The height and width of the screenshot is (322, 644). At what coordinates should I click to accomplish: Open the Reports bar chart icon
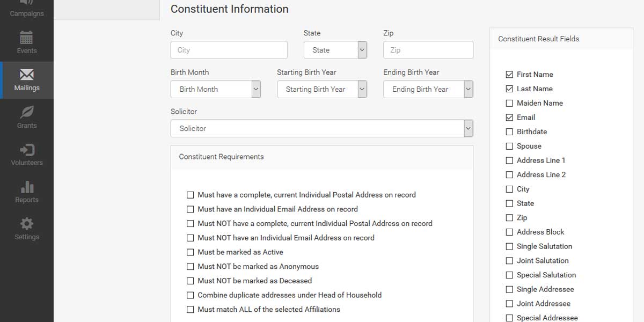coord(27,187)
